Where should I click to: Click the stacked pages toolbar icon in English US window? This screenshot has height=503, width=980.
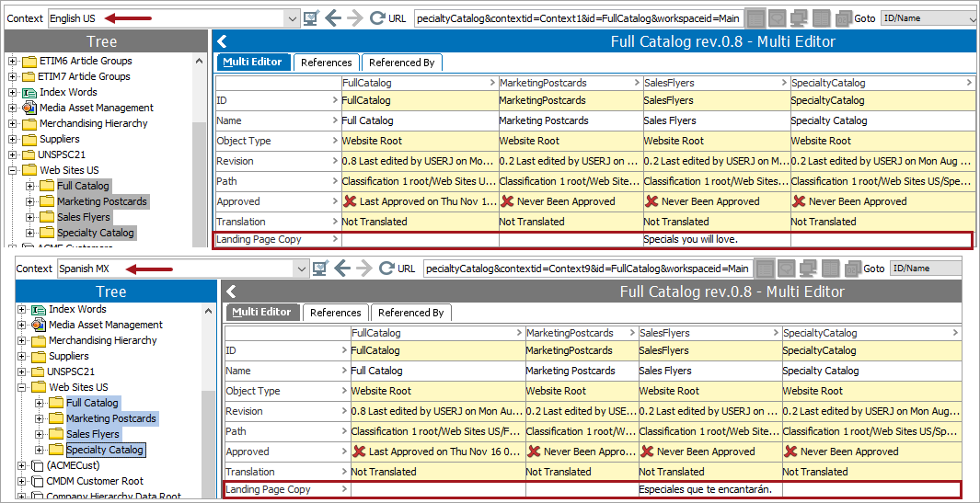point(844,18)
